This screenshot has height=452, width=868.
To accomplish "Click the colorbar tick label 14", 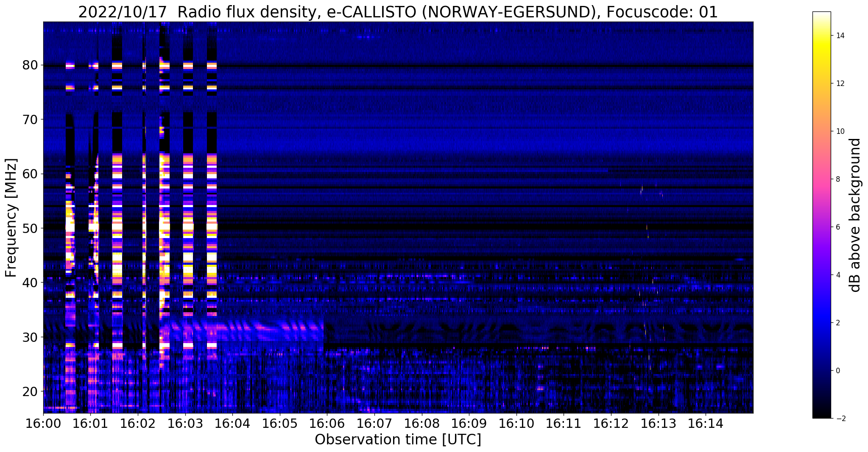I will click(x=840, y=36).
